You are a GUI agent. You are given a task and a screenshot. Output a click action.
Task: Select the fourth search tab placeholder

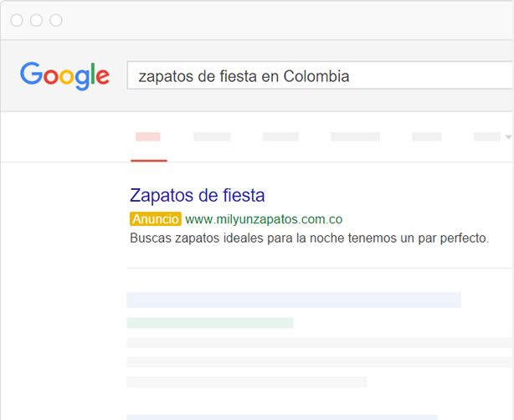355,136
